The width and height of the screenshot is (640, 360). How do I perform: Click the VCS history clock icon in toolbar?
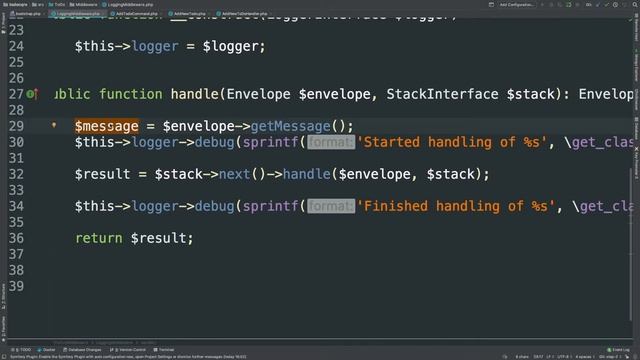coord(615,4)
